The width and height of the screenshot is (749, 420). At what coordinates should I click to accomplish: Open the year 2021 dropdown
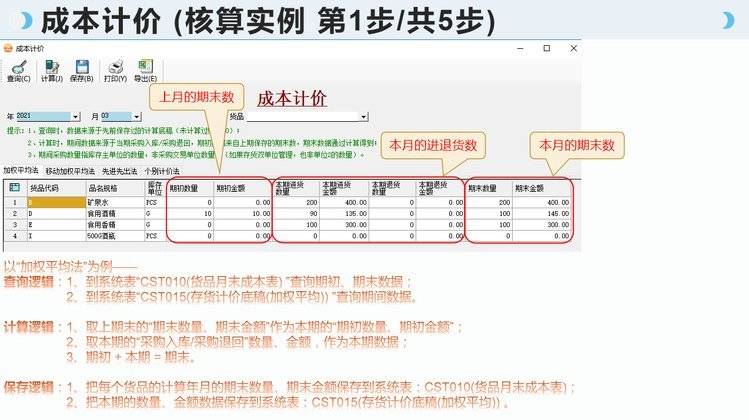(x=76, y=116)
